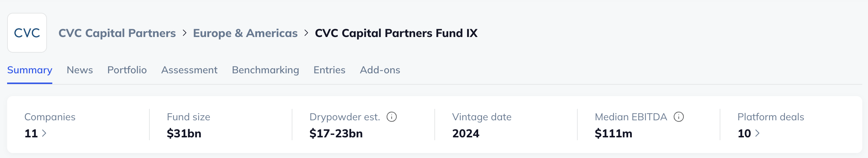
Task: Open the Companies count chevron arrow
Action: (x=44, y=133)
